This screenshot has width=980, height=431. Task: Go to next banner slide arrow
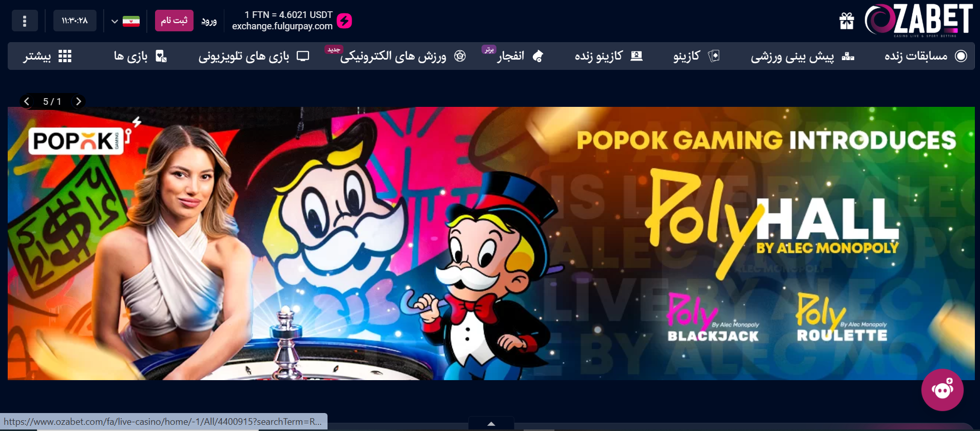[x=78, y=102]
